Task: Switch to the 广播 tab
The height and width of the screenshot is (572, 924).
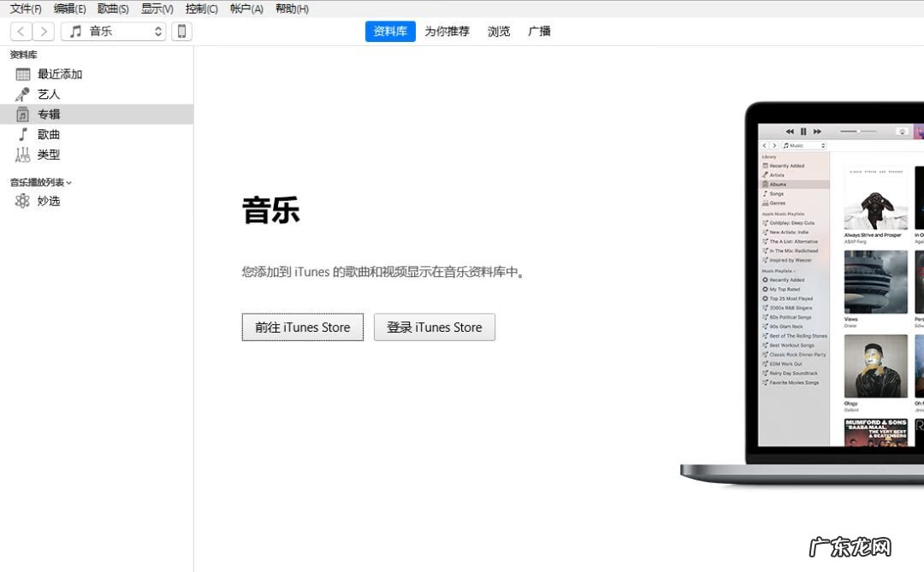Action: [539, 32]
